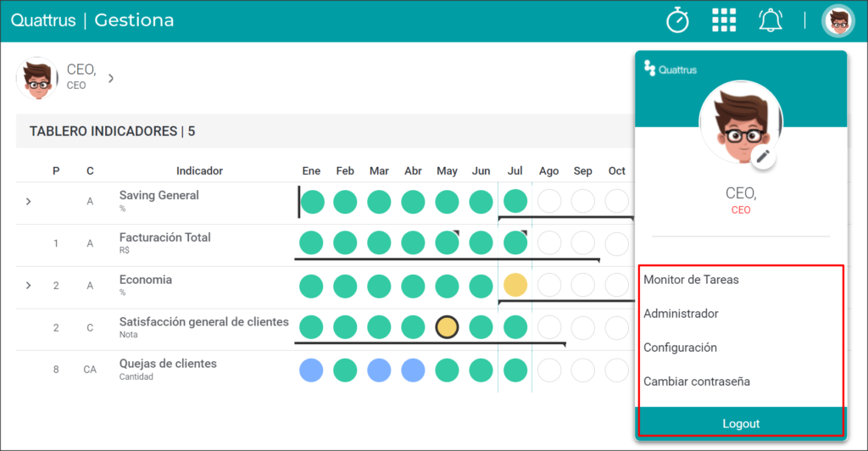Click Saving General empty August circle
This screenshot has height=451, width=868.
pos(549,201)
